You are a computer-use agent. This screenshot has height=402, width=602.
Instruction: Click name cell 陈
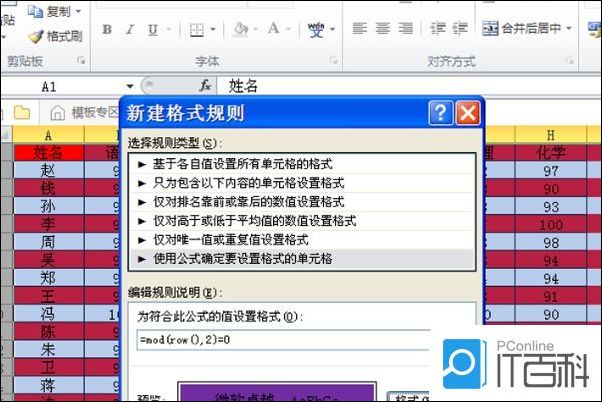pyautogui.click(x=48, y=332)
